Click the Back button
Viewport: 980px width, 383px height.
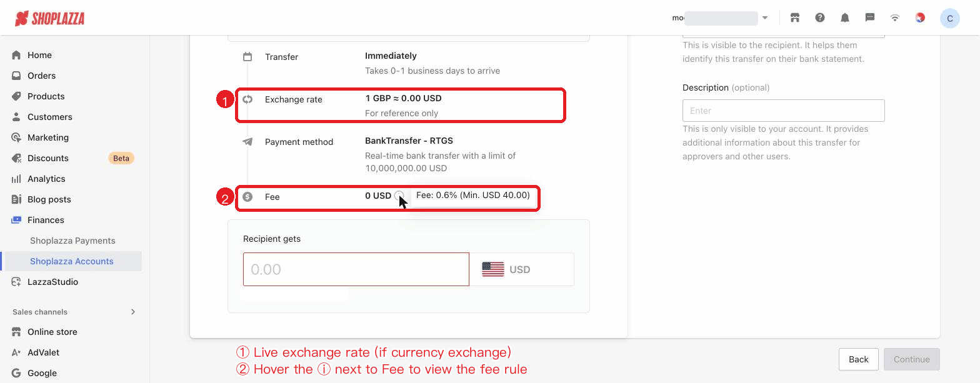pyautogui.click(x=858, y=359)
